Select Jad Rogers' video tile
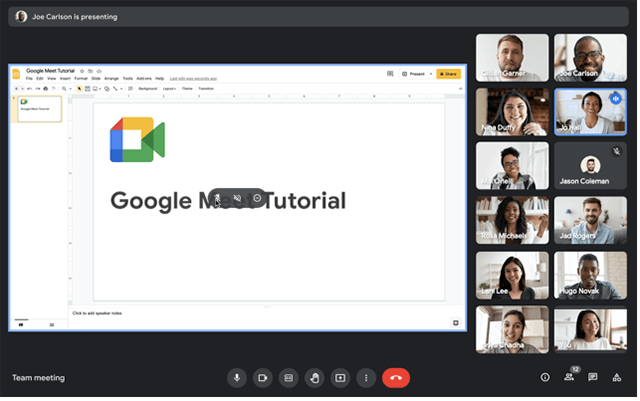The height and width of the screenshot is (401, 640). pyautogui.click(x=590, y=221)
